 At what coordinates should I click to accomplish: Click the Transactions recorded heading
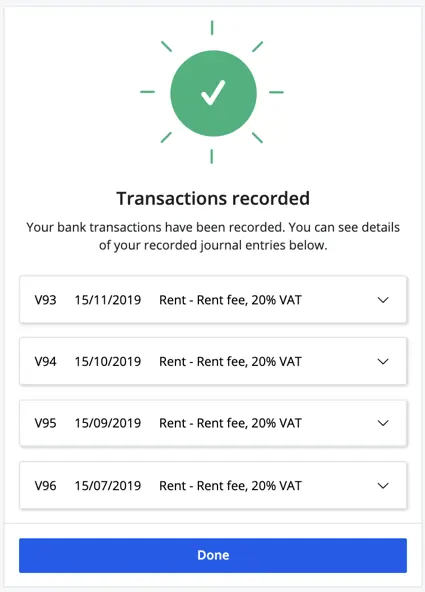pyautogui.click(x=213, y=199)
